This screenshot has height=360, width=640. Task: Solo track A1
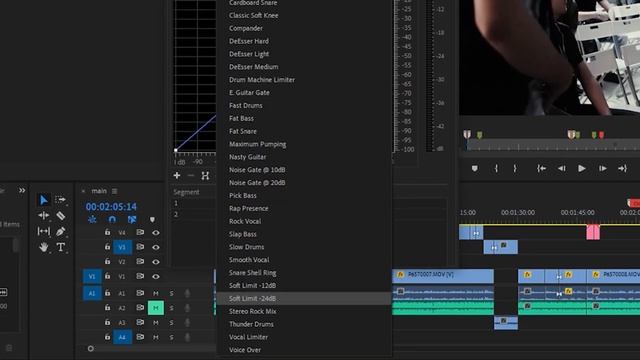click(171, 293)
